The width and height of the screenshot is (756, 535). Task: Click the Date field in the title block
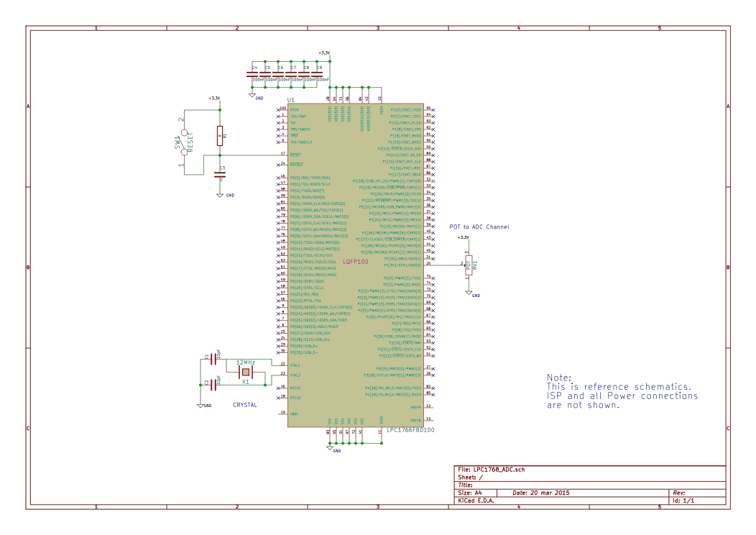tap(541, 493)
